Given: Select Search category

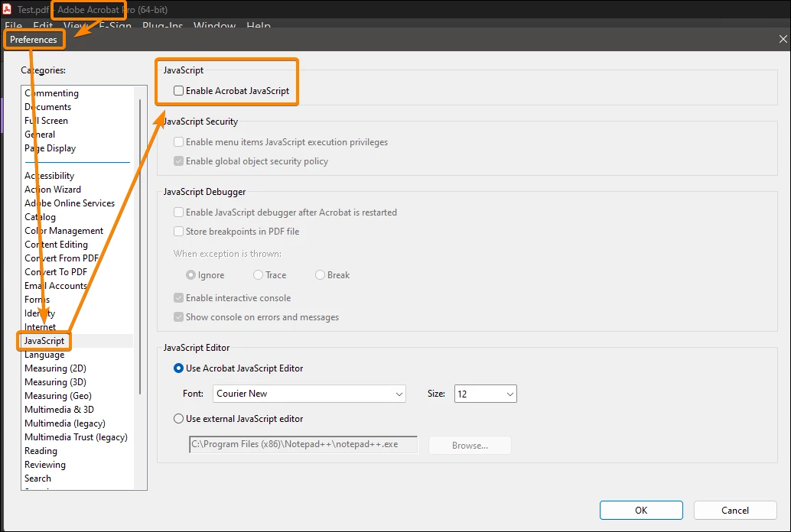Looking at the screenshot, I should click(x=37, y=478).
